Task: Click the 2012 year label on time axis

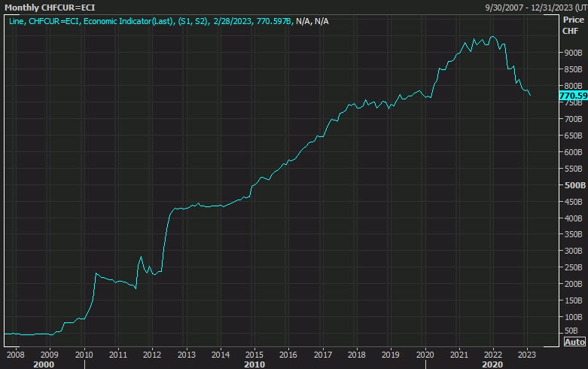Action: coord(151,353)
